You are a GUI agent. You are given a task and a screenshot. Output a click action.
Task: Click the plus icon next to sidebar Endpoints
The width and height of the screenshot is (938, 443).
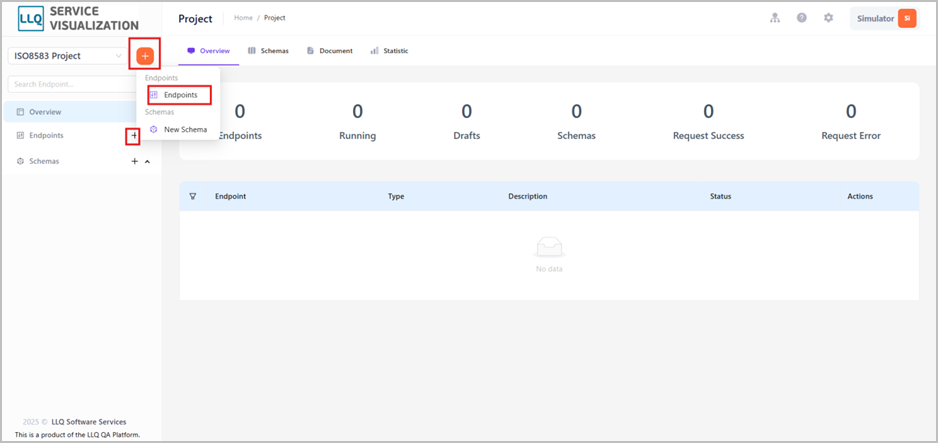[x=134, y=136]
